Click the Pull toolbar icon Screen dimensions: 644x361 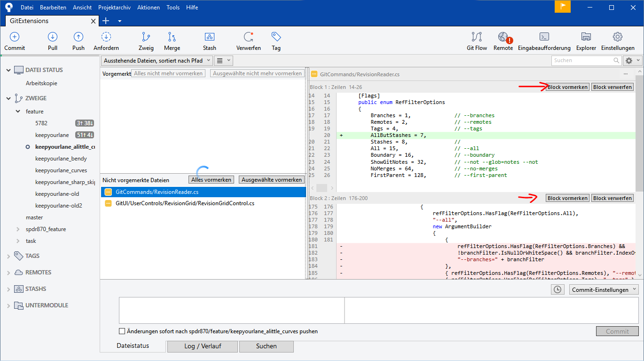point(53,37)
